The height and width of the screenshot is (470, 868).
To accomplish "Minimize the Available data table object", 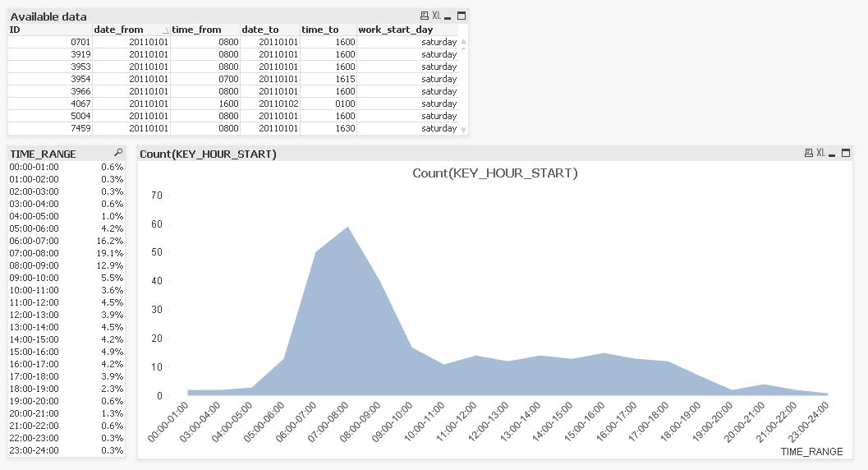I will point(448,16).
